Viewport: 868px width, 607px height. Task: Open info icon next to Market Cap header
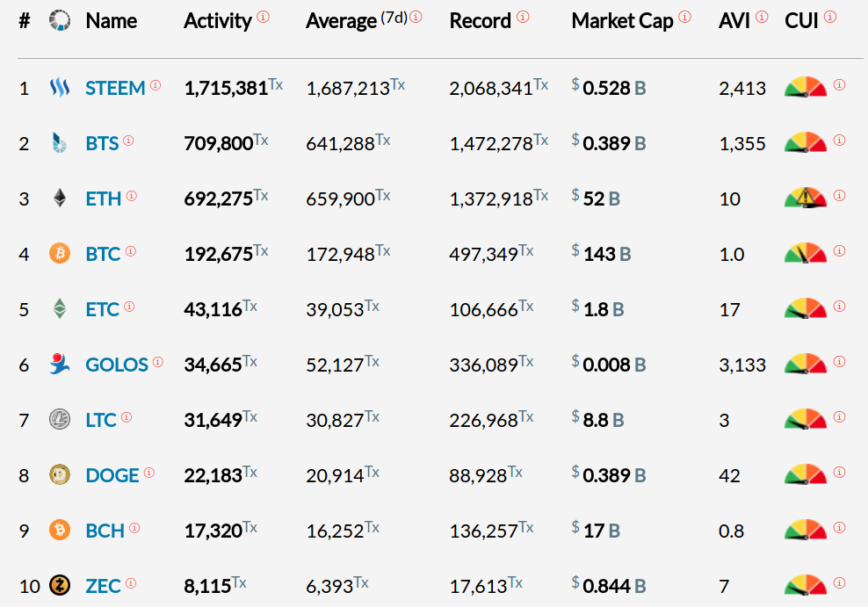[685, 17]
